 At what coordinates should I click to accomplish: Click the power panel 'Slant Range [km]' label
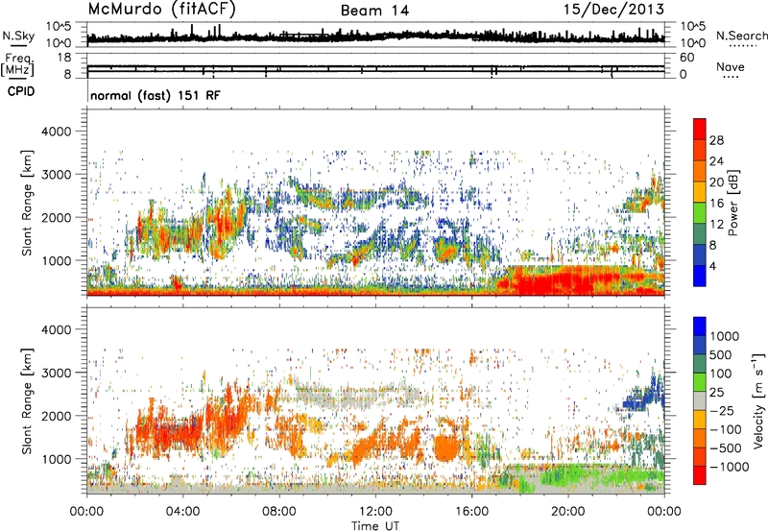[27, 203]
